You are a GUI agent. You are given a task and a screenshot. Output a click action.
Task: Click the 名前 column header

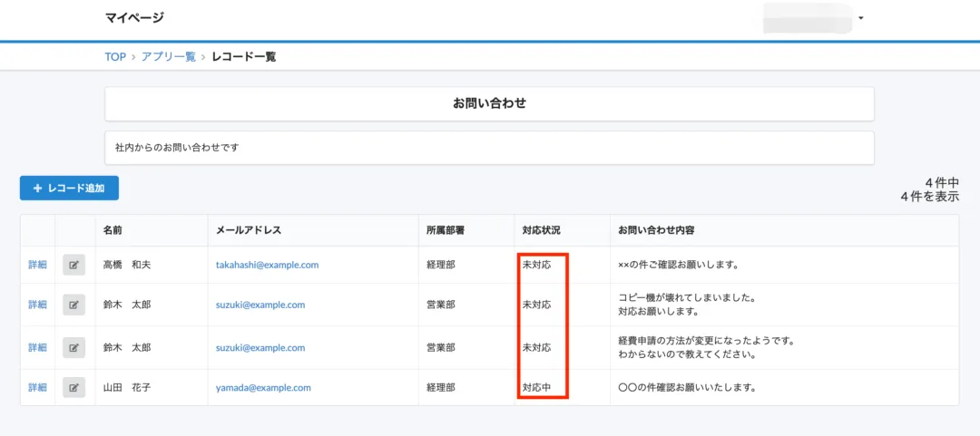pos(113,230)
